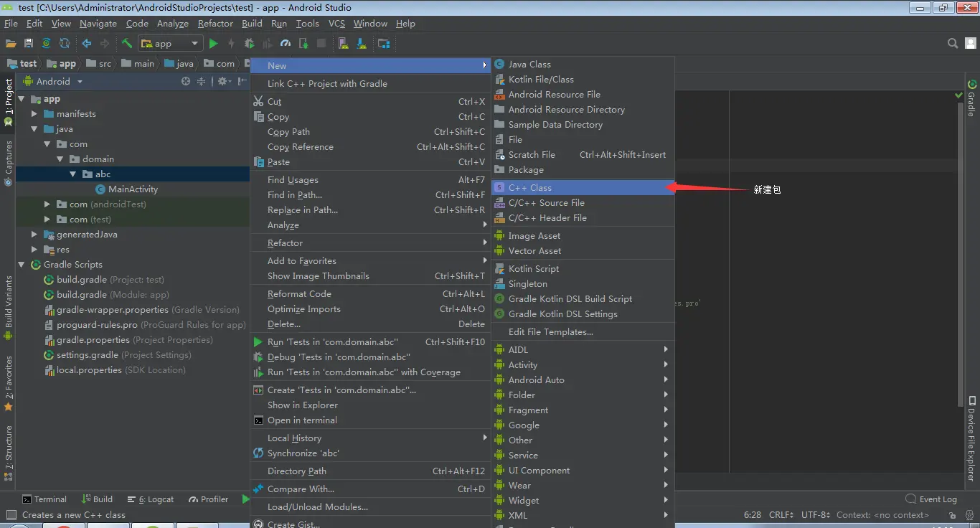Expand the com (test) package
This screenshot has width=980, height=528.
tap(47, 220)
